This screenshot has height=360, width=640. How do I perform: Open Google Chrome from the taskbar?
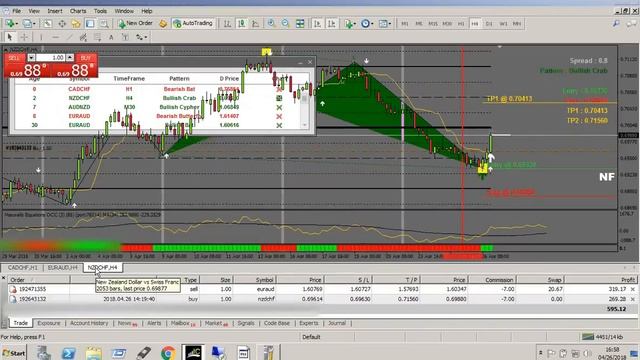(168, 353)
